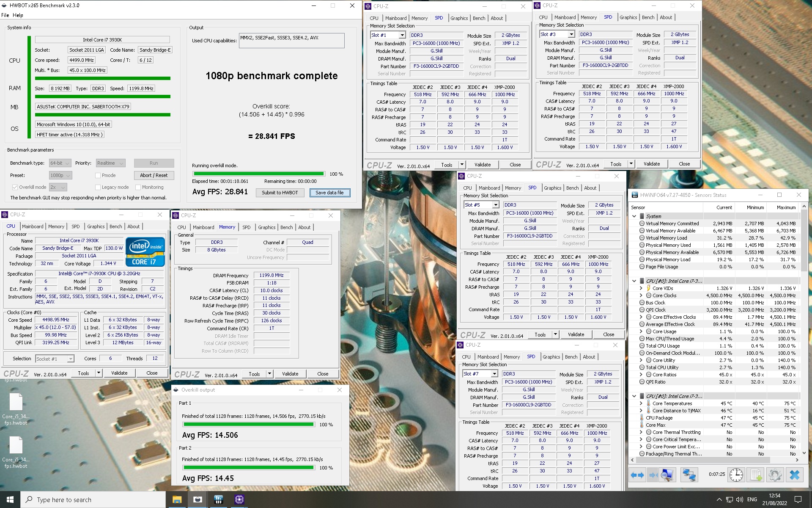This screenshot has width=812, height=508.
Task: Switch to Mainboard tab in Slot #1 CPU-Z window
Action: 396,18
